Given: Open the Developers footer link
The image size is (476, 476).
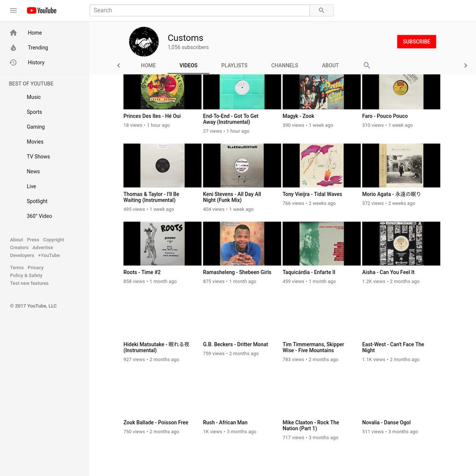Looking at the screenshot, I should click(22, 256).
